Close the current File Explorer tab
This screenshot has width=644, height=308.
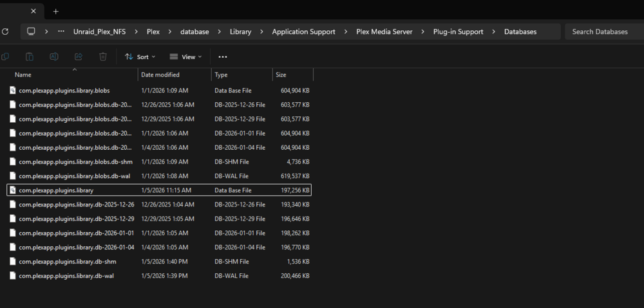pos(33,12)
